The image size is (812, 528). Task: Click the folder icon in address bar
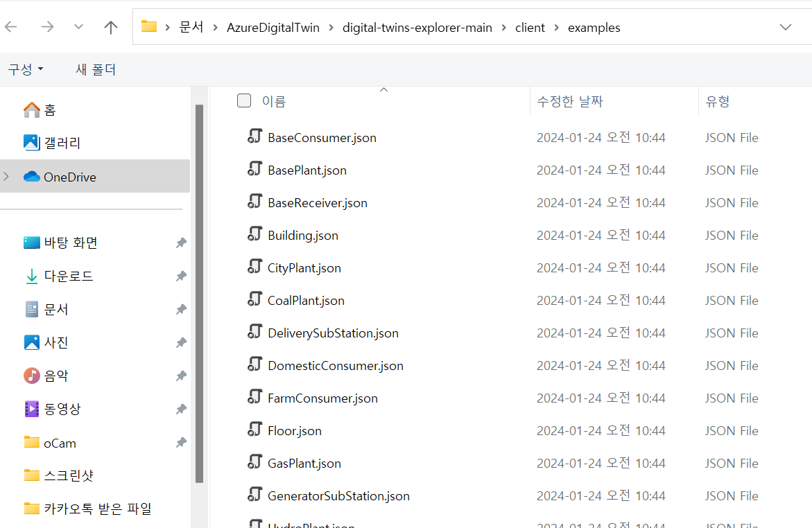[x=149, y=26]
